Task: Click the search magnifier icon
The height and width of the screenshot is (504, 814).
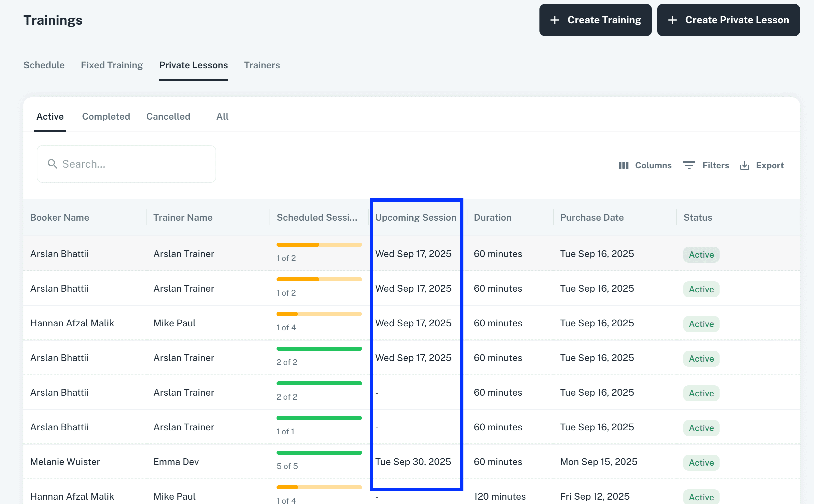Action: (52, 164)
